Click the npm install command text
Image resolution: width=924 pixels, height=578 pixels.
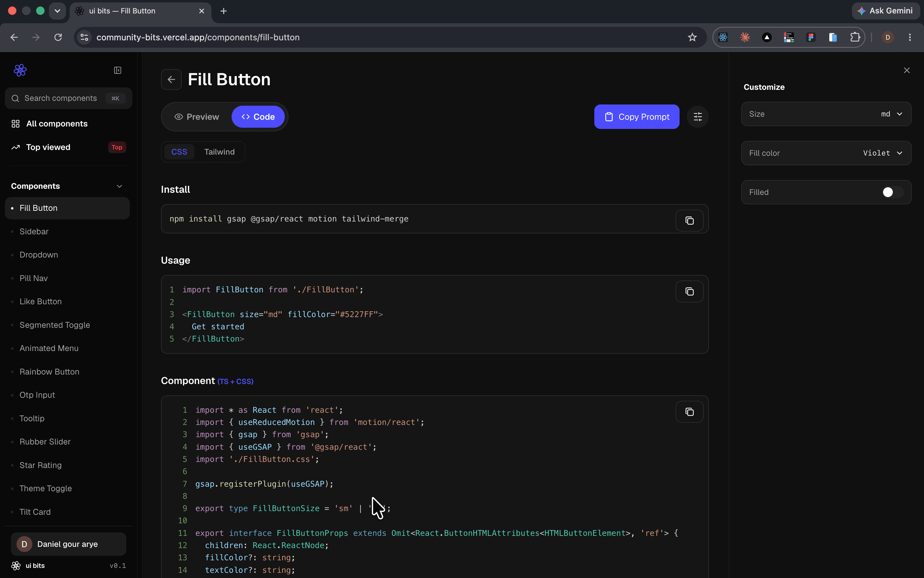click(289, 219)
